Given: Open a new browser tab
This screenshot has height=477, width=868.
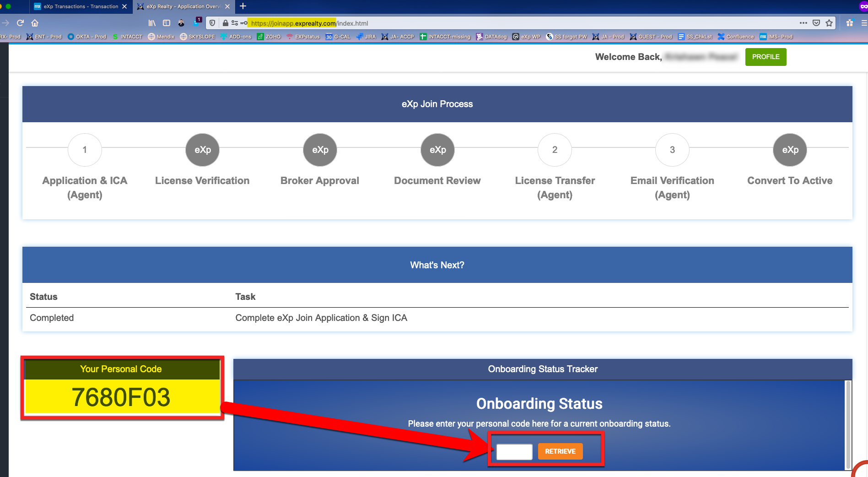Looking at the screenshot, I should (243, 6).
